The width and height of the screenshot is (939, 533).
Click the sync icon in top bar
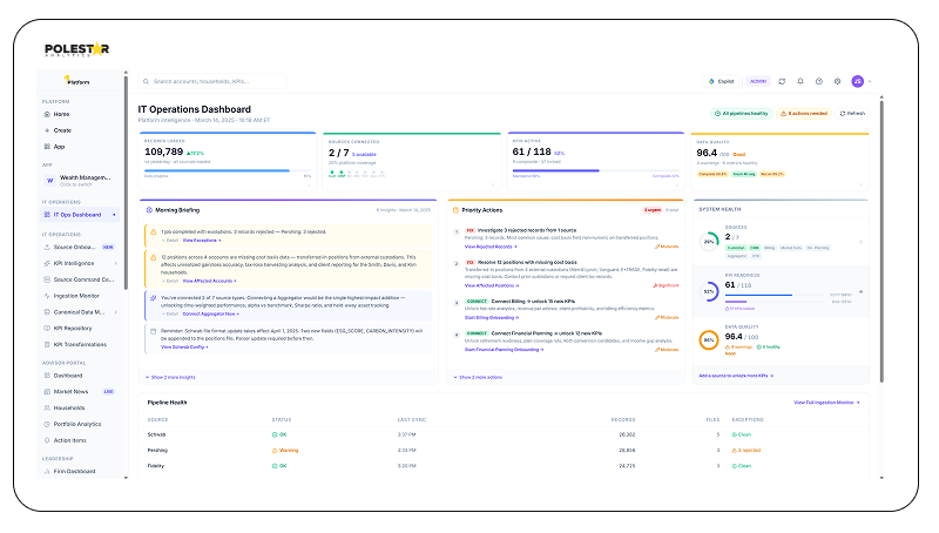point(782,81)
